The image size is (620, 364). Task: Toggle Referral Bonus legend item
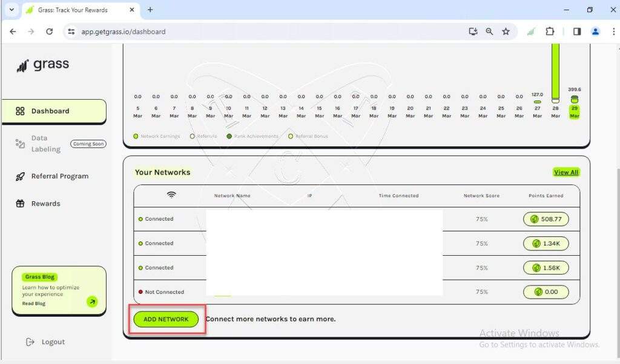[308, 136]
